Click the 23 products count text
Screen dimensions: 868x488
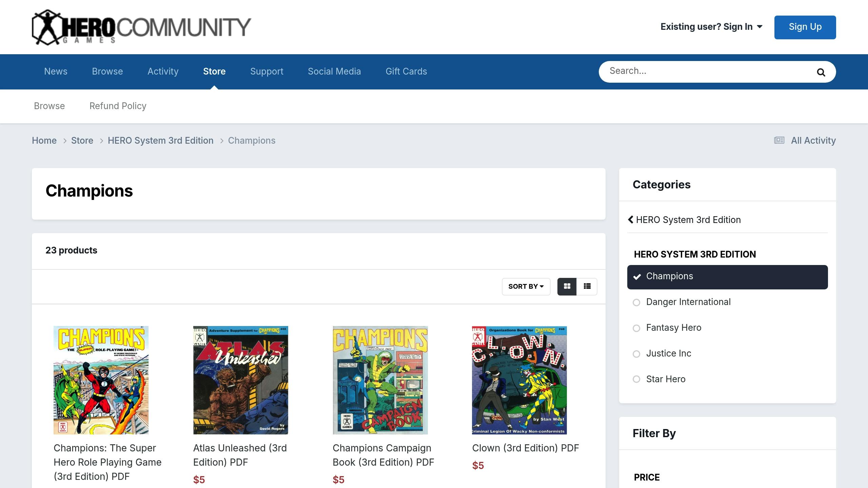(71, 250)
